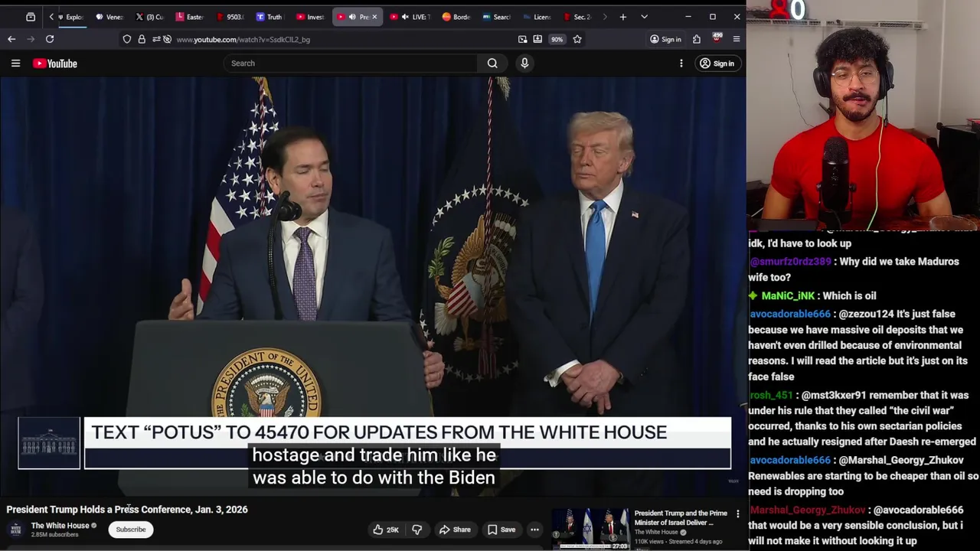Open more actions menu beside Save
Viewport: 980px width, 551px height.
(x=535, y=530)
